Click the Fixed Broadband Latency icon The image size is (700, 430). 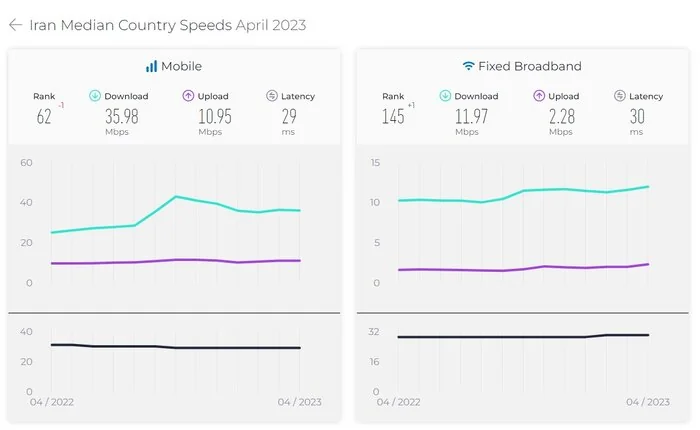coord(619,96)
